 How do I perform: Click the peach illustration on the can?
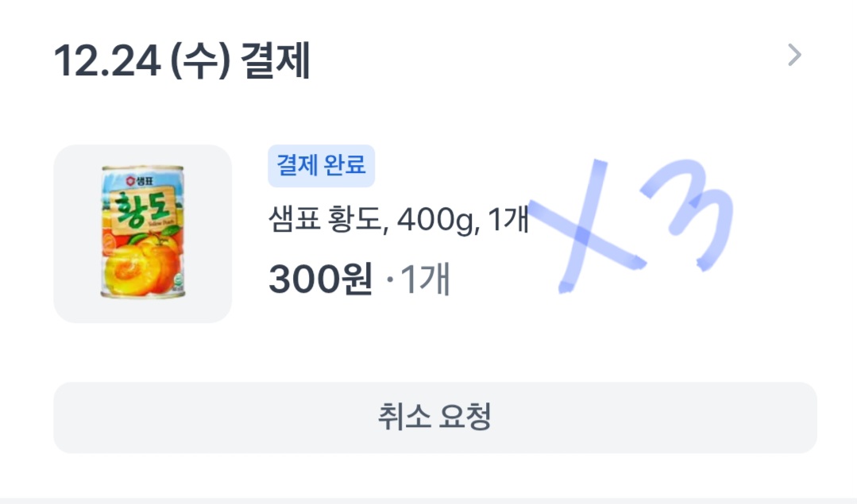click(x=141, y=265)
